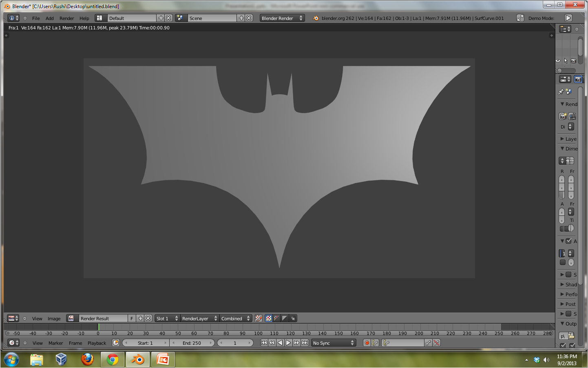Toggle outliner selectability arrow icon
The image size is (588, 368).
point(566,61)
